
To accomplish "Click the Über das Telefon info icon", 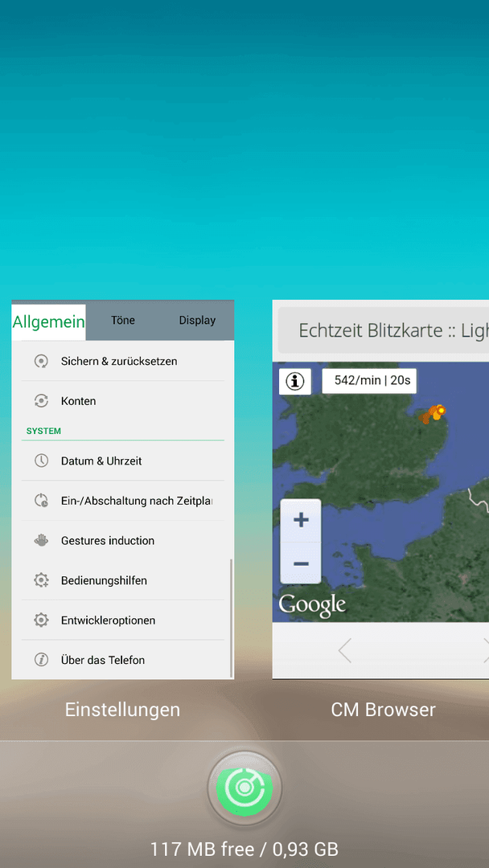I will point(41,660).
